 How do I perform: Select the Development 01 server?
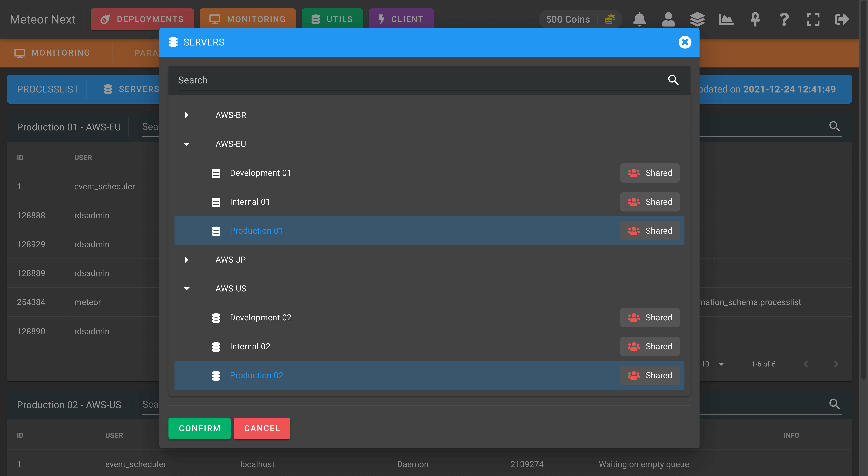pyautogui.click(x=429, y=173)
